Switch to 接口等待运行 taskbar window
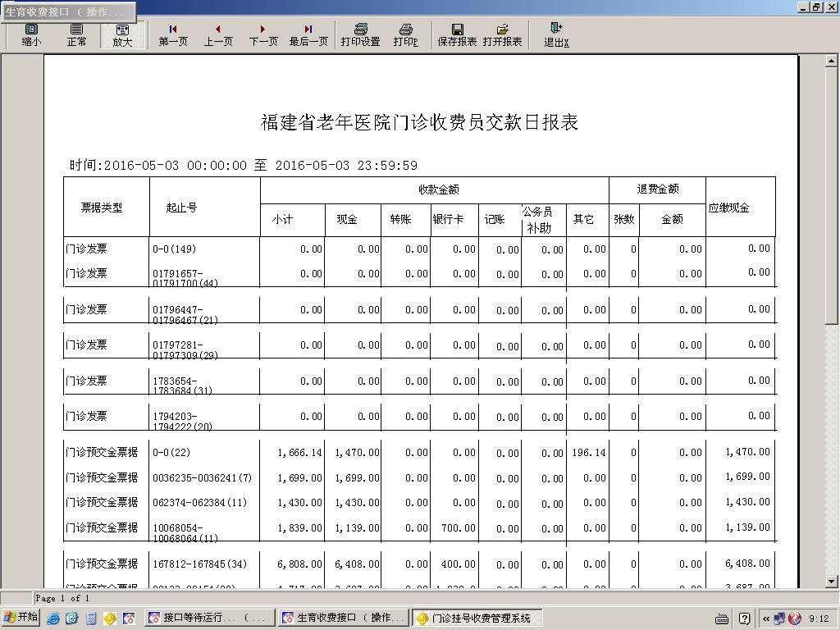Screen dimensions: 840x630 tap(209, 618)
